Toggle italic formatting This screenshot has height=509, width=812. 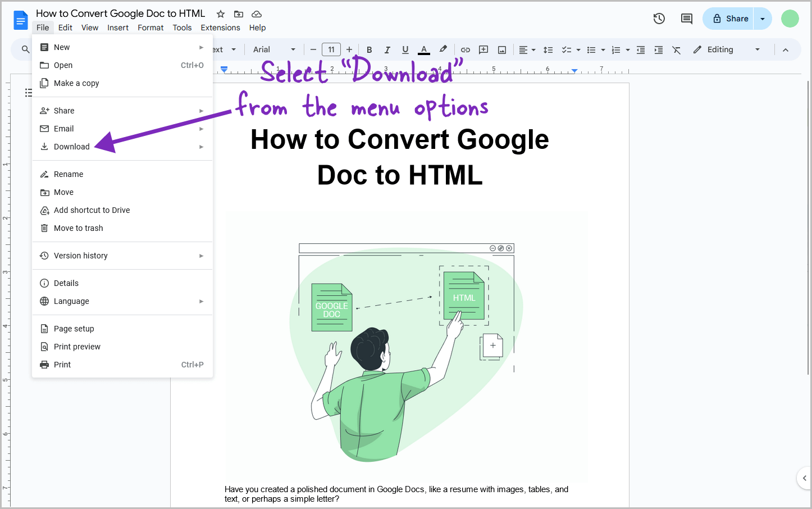(x=387, y=49)
